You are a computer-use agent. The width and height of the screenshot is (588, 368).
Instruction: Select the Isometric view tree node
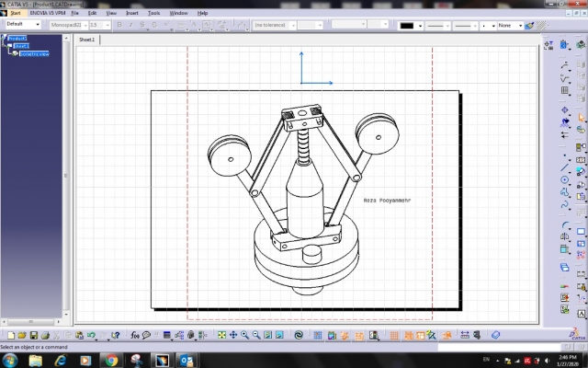click(35, 54)
